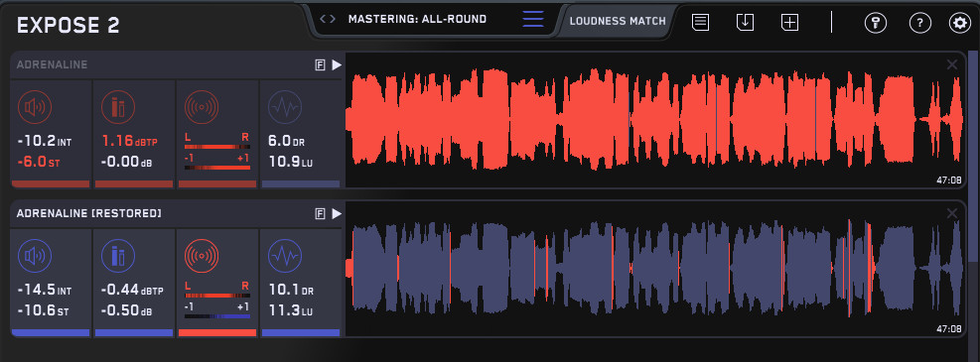980x362 pixels.
Task: Add a new track with the plus icon
Action: click(790, 23)
